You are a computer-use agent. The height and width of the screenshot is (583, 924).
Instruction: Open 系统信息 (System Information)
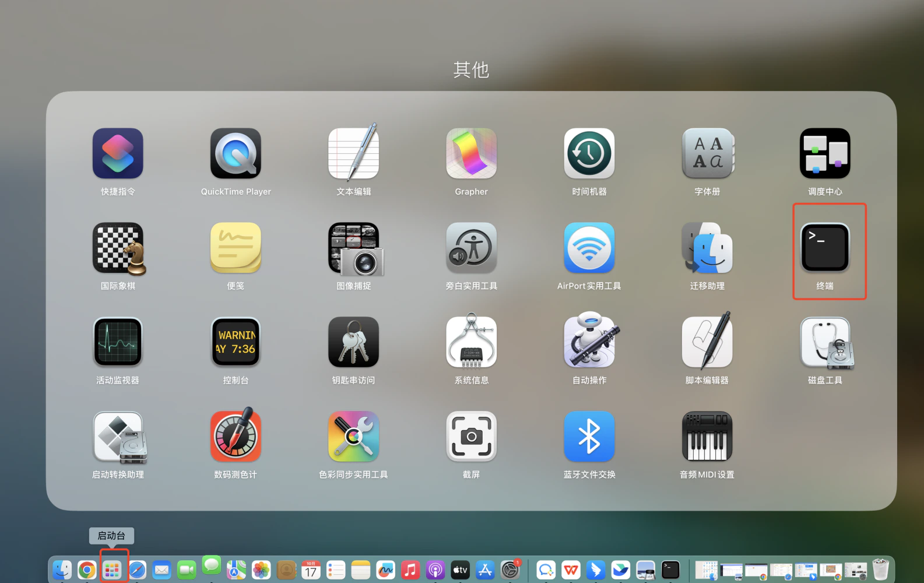[471, 342]
